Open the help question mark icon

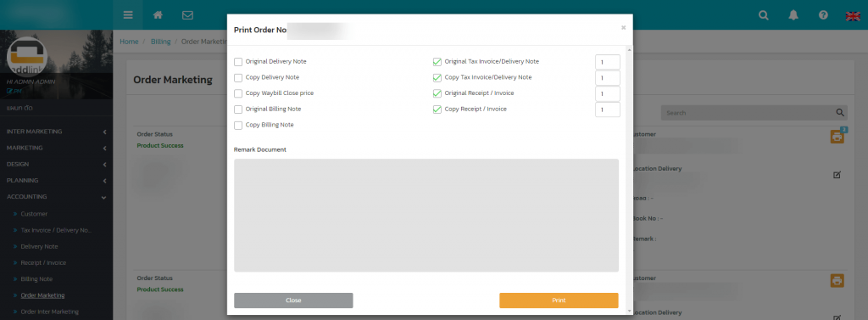(x=823, y=15)
